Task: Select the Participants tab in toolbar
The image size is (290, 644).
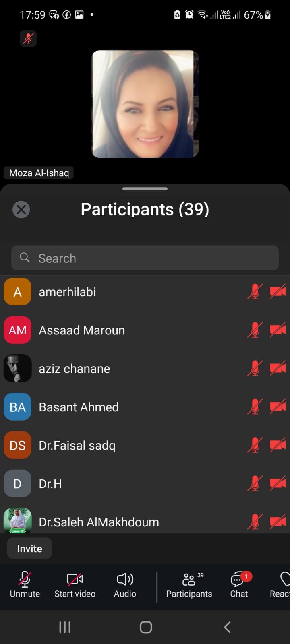Action: point(189,584)
